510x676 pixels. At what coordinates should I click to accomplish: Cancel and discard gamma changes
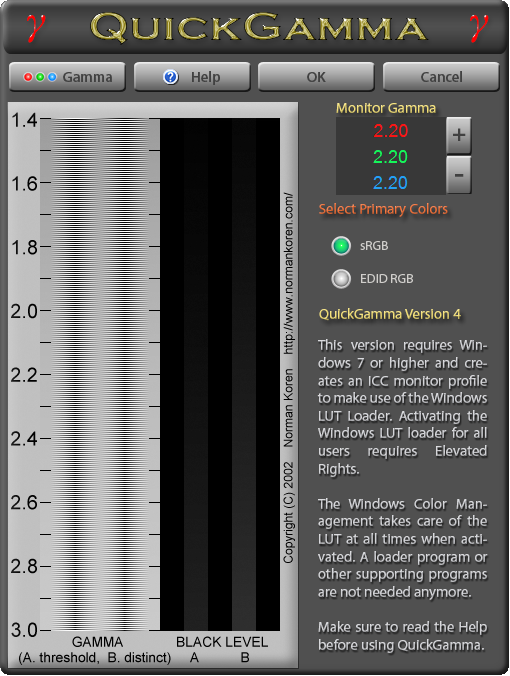point(441,77)
